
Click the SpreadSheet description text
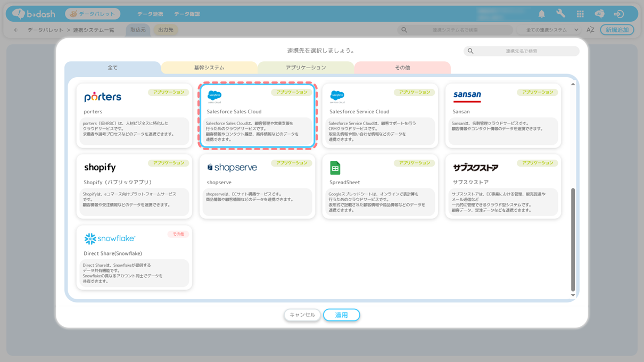tap(377, 202)
